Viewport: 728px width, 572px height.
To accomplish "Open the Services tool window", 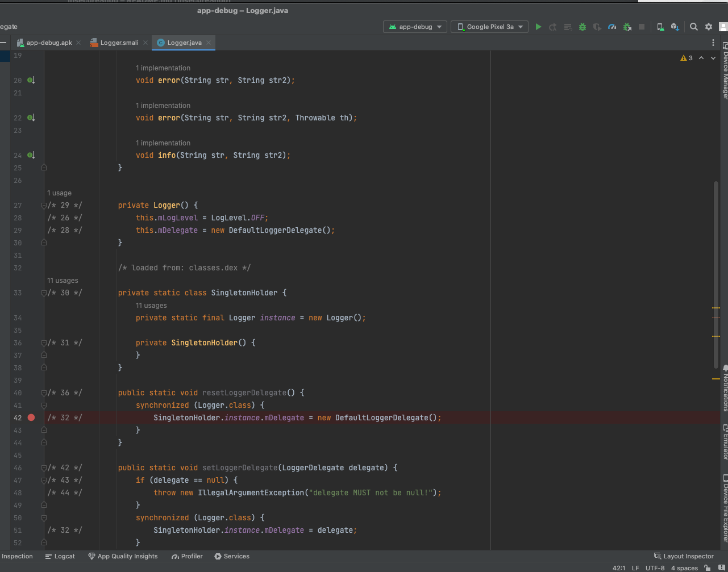I will coord(232,556).
